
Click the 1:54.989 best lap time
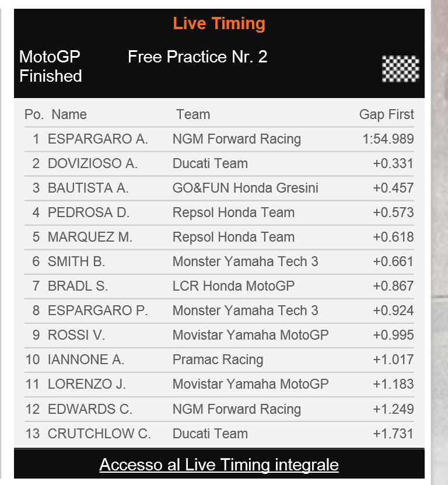388,139
